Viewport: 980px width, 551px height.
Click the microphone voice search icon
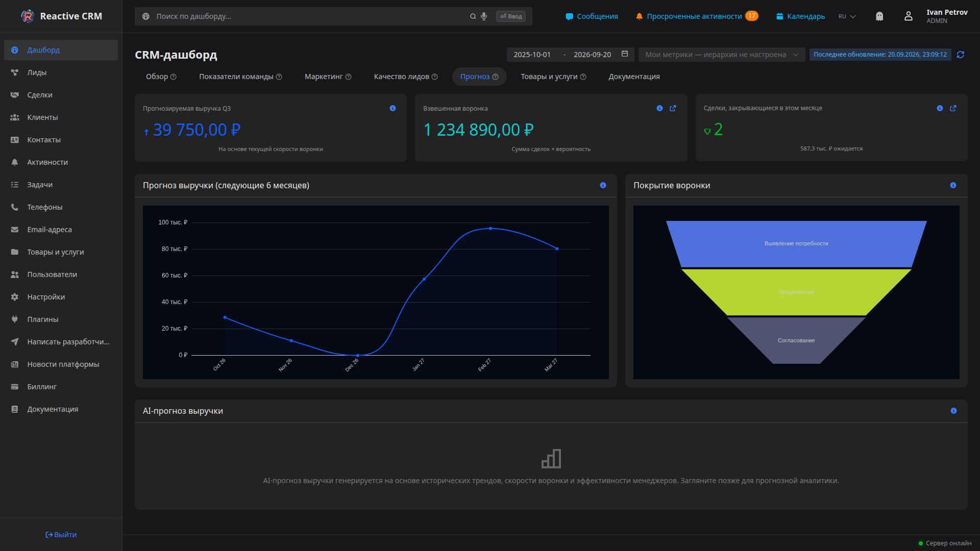click(x=484, y=16)
